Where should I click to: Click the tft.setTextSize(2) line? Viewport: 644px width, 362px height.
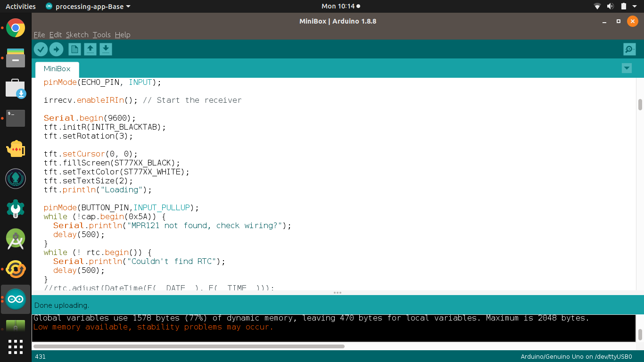click(89, 181)
